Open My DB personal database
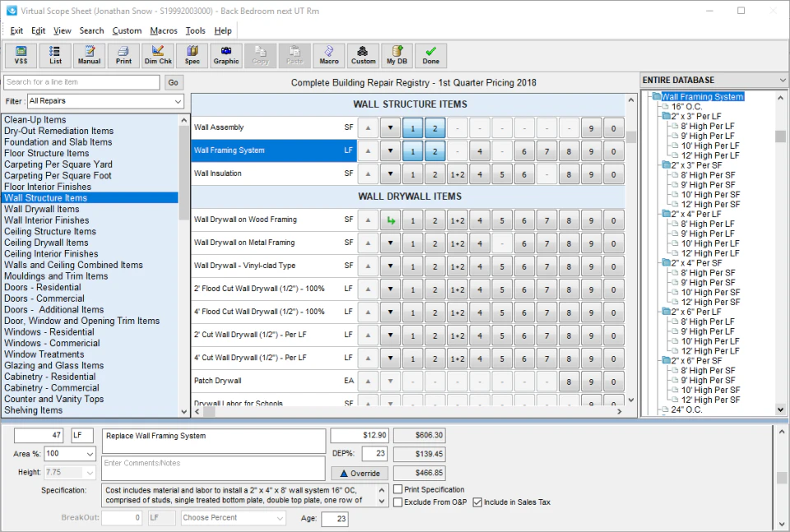Screen dimensions: 790x532 click(x=397, y=55)
